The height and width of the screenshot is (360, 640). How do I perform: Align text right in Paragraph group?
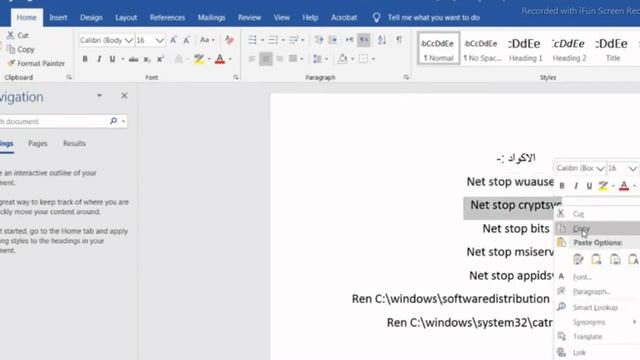(x=280, y=59)
